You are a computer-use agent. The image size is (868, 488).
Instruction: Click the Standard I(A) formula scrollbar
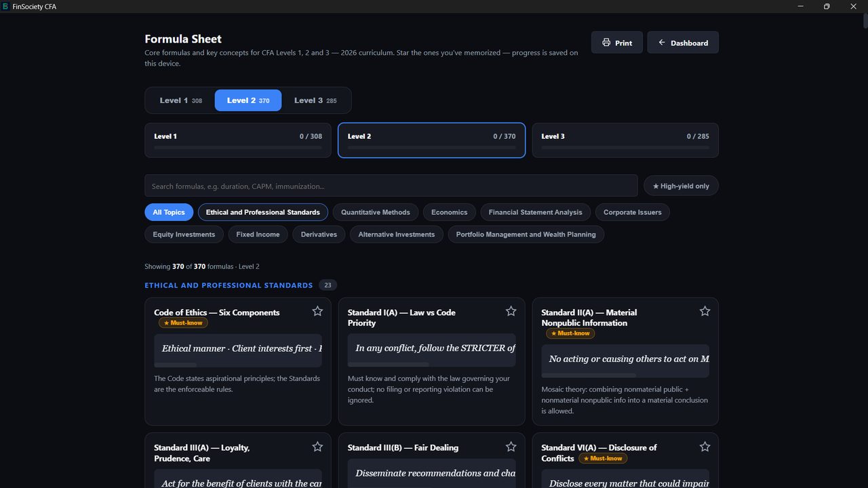pyautogui.click(x=389, y=365)
